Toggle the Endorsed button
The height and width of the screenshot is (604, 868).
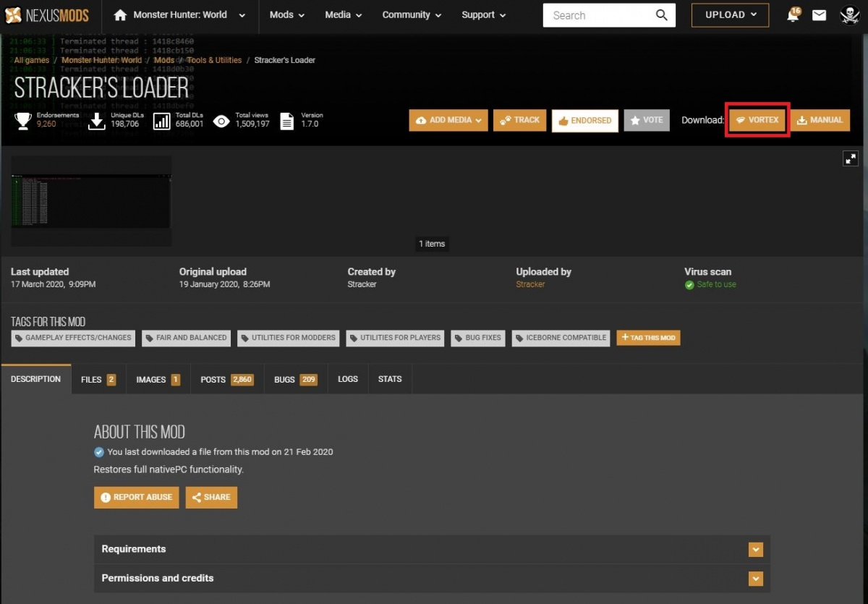pos(585,121)
